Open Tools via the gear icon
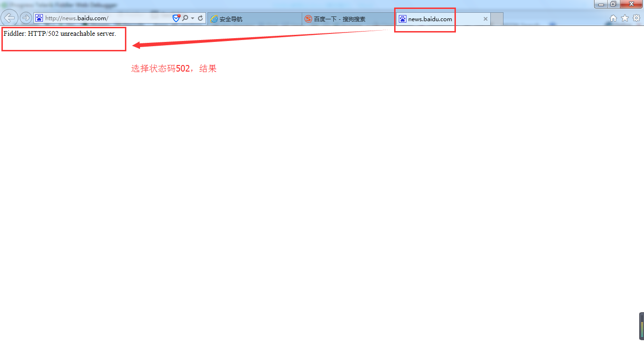644x341 pixels. point(636,18)
